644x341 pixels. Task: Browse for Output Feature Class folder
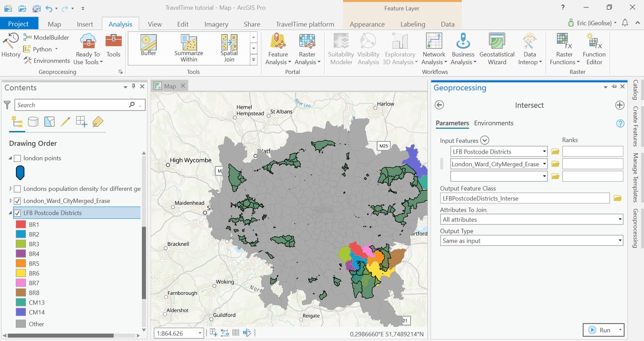pyautogui.click(x=618, y=198)
